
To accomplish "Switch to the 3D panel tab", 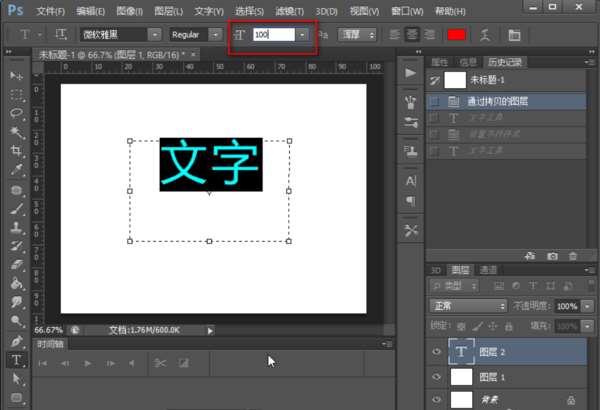I will [436, 270].
